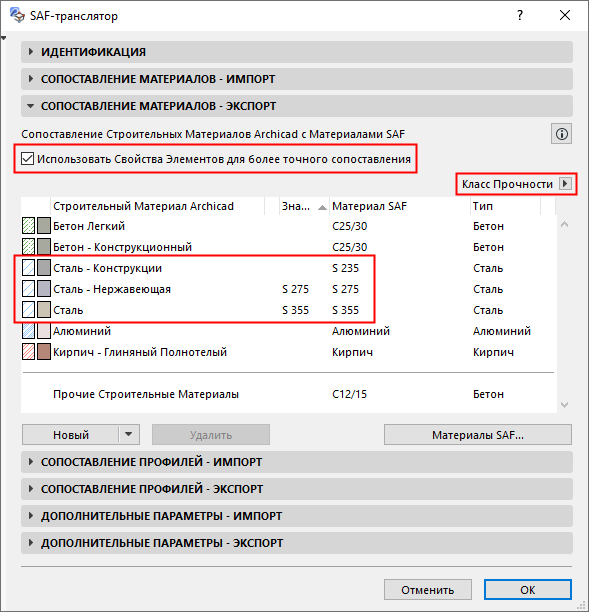589x612 pixels.
Task: Click the Материалы SAF... button
Action: click(478, 434)
